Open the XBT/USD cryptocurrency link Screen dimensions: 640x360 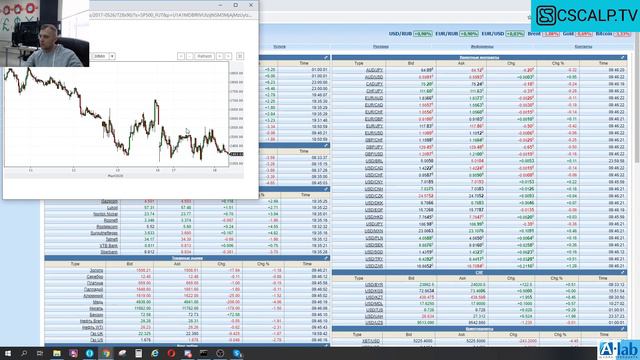[x=371, y=341]
